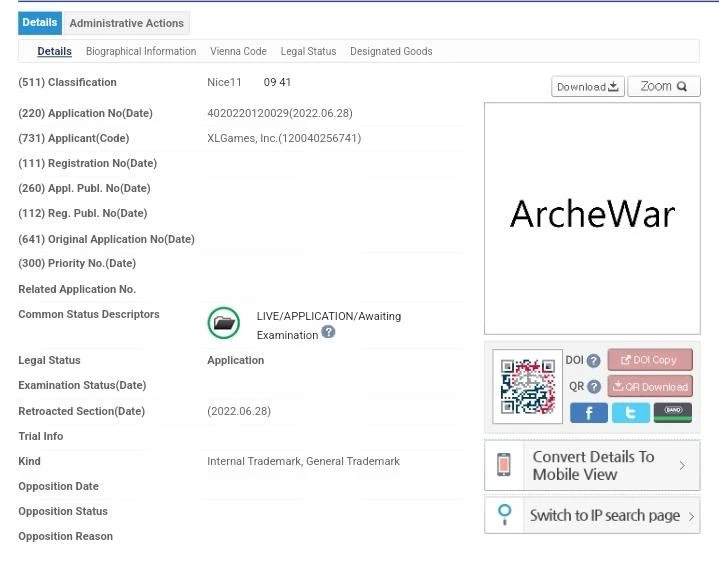
Task: Share on Twitter
Action: (631, 413)
